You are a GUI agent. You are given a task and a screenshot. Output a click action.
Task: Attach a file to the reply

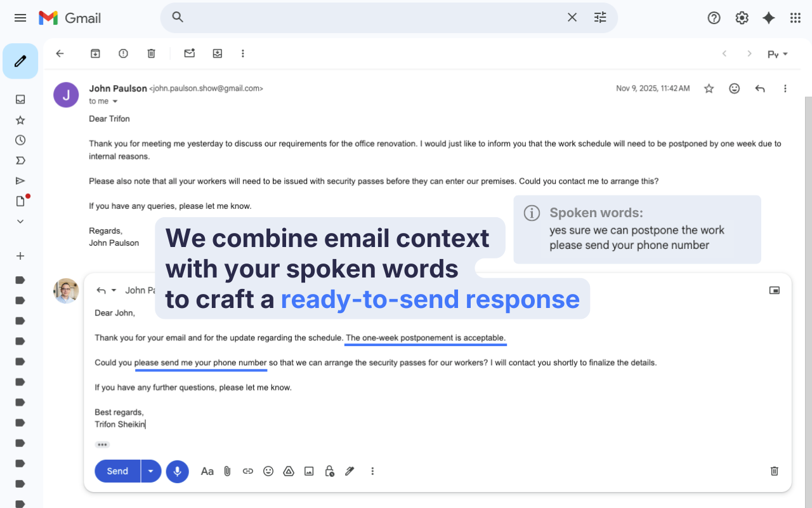[227, 471]
